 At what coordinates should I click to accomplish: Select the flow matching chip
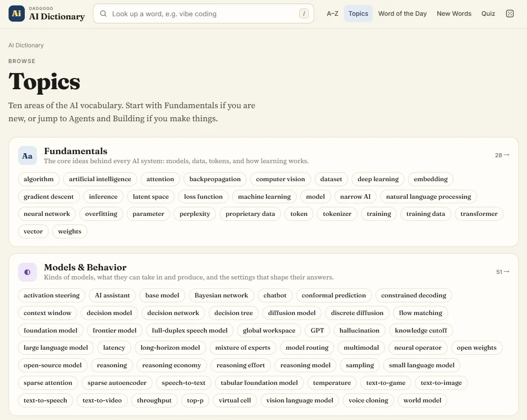pos(421,313)
